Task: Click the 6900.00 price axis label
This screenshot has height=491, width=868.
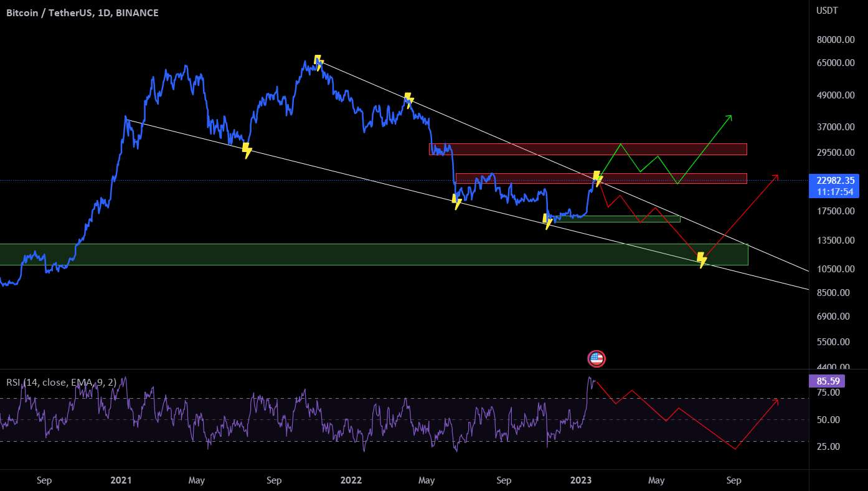Action: [x=832, y=317]
